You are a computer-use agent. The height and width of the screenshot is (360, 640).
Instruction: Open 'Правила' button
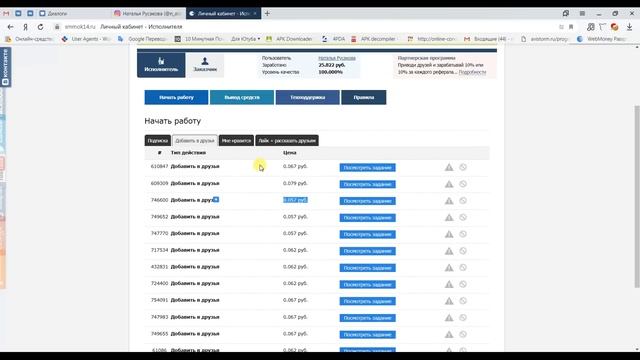[x=364, y=98]
